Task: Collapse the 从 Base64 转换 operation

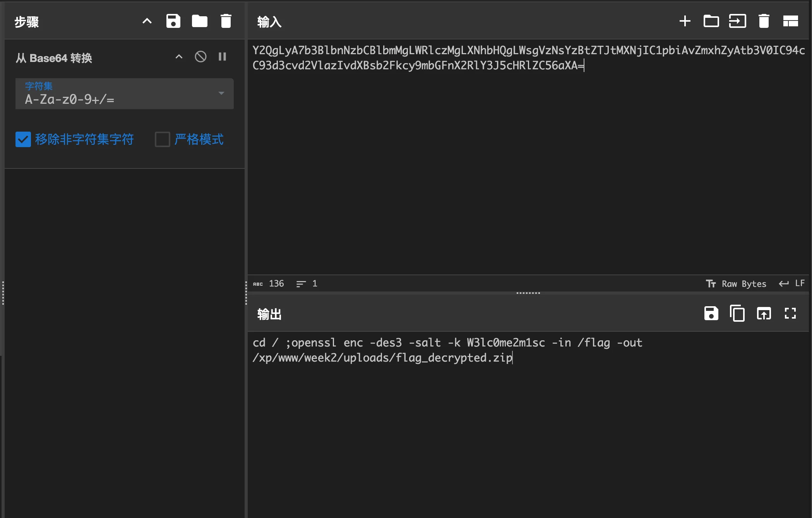Action: 179,57
